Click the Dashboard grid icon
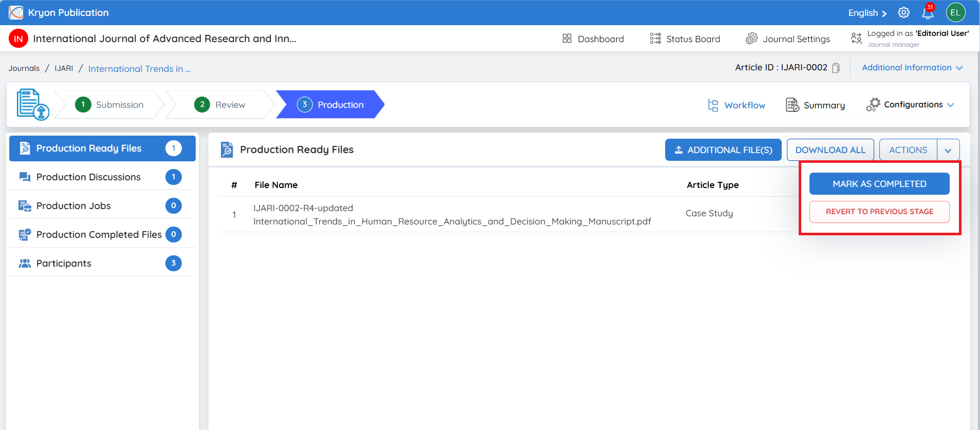The image size is (980, 430). pyautogui.click(x=567, y=39)
